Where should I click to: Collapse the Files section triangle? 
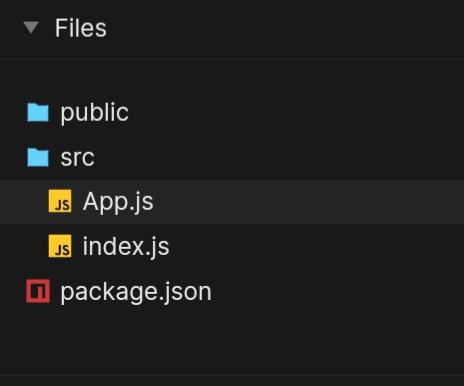(x=31, y=28)
